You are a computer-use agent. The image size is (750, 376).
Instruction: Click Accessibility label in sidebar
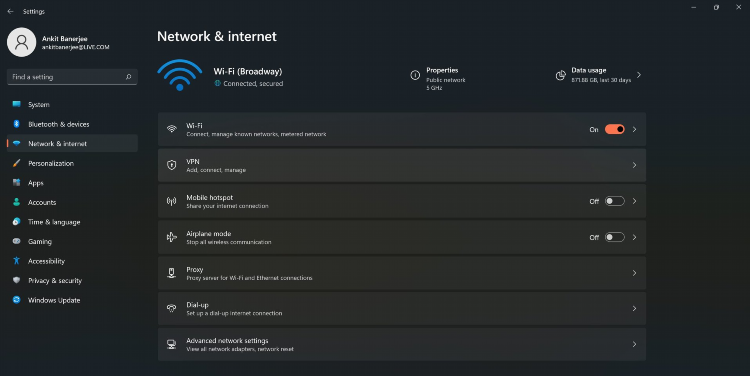tap(46, 261)
